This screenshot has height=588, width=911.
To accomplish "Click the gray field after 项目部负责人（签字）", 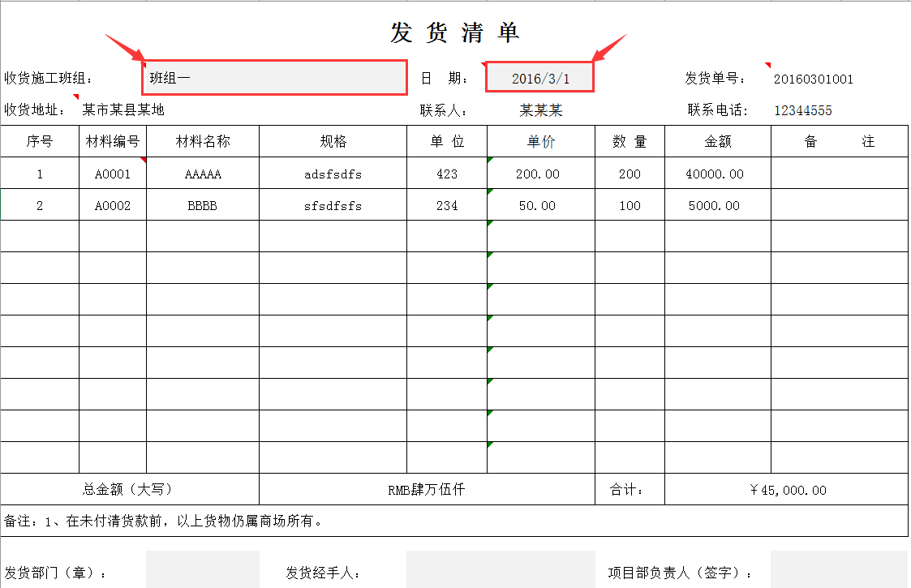I will (839, 569).
